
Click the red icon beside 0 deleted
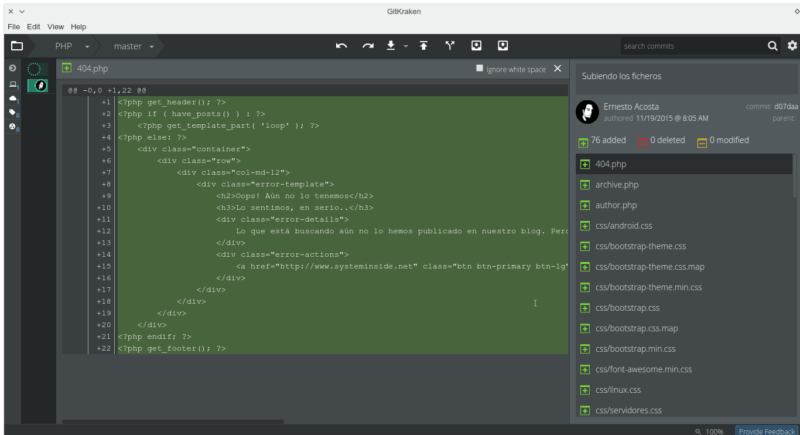(x=643, y=142)
